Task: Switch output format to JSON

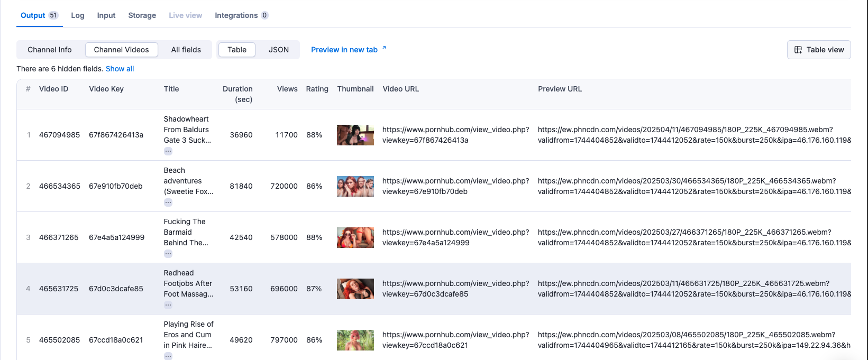Action: point(279,50)
